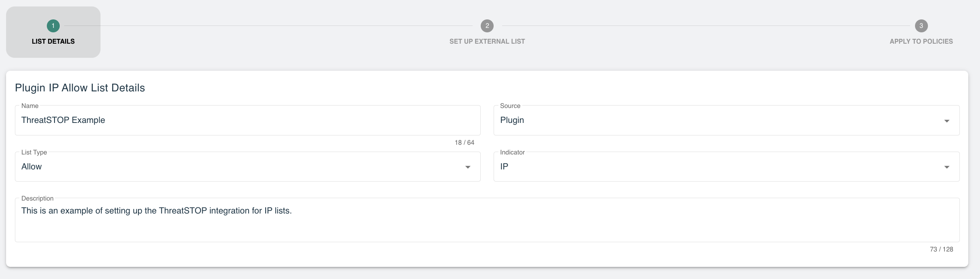
Task: Click the step 2 circle icon
Action: click(487, 26)
